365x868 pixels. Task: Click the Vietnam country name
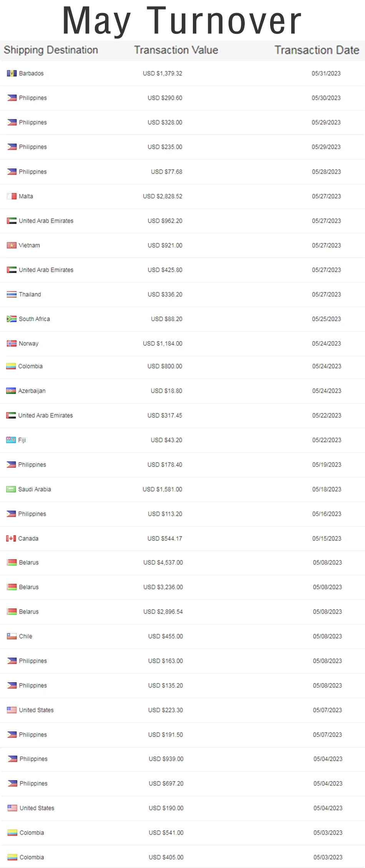(29, 245)
